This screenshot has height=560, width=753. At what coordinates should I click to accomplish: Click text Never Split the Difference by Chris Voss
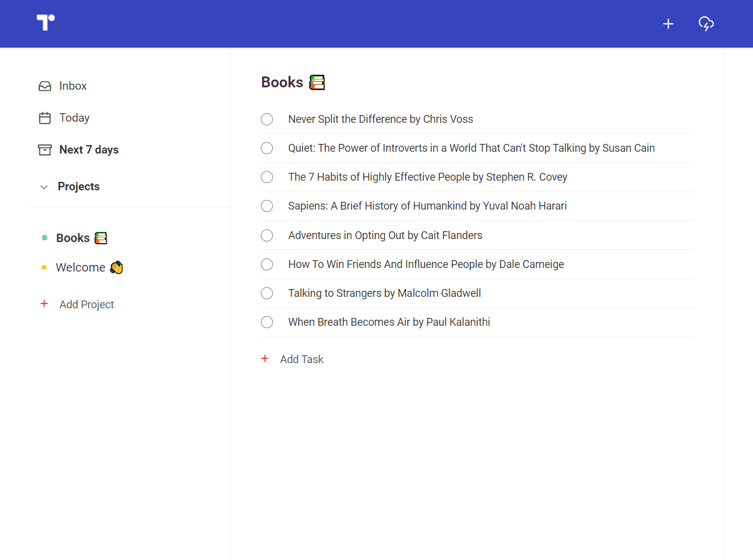pyautogui.click(x=381, y=119)
